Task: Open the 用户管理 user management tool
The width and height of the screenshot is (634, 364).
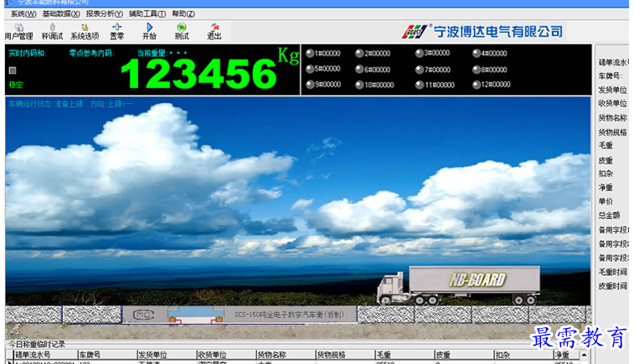Action: click(18, 32)
